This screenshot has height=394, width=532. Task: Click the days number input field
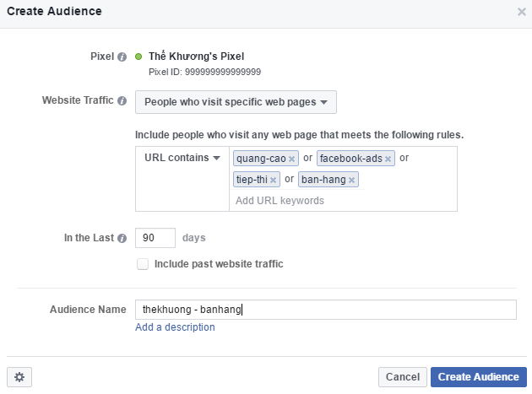click(155, 238)
